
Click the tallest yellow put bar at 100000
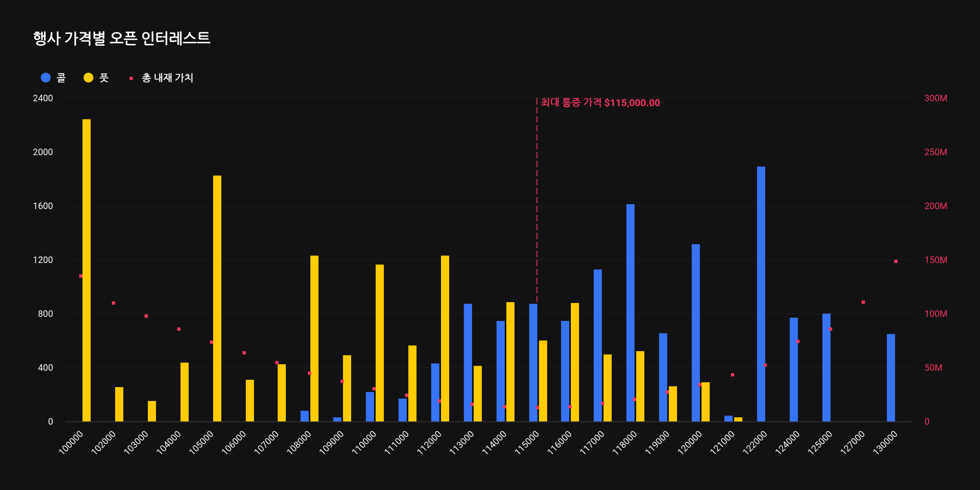click(x=87, y=269)
